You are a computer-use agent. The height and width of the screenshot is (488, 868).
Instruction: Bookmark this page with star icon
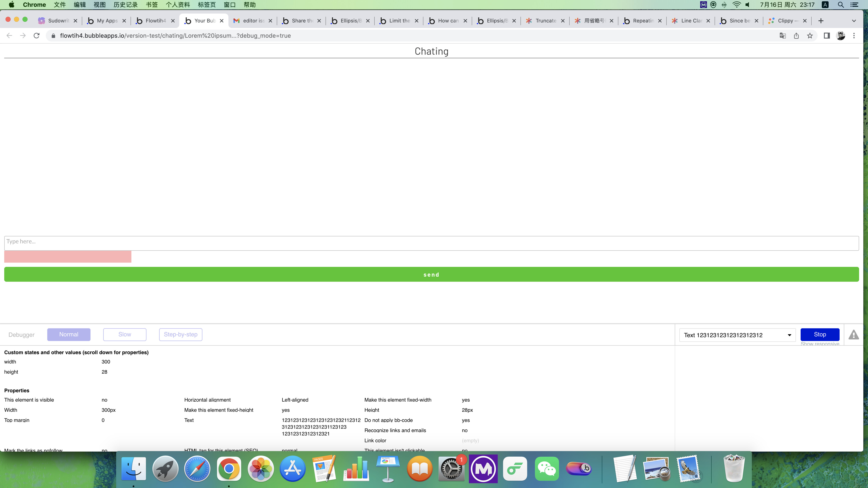(810, 36)
